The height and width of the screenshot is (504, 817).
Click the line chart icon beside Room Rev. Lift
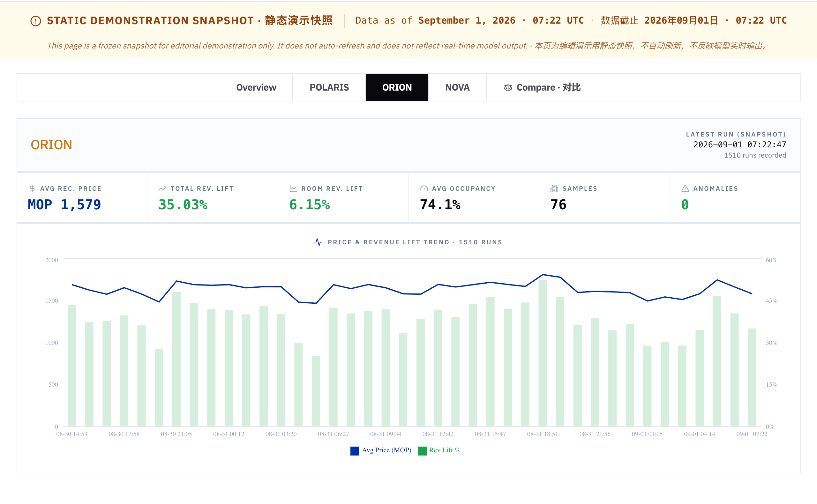[293, 189]
